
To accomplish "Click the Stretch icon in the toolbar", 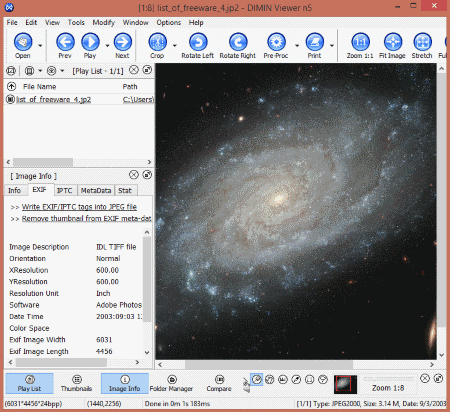I will pos(422,42).
